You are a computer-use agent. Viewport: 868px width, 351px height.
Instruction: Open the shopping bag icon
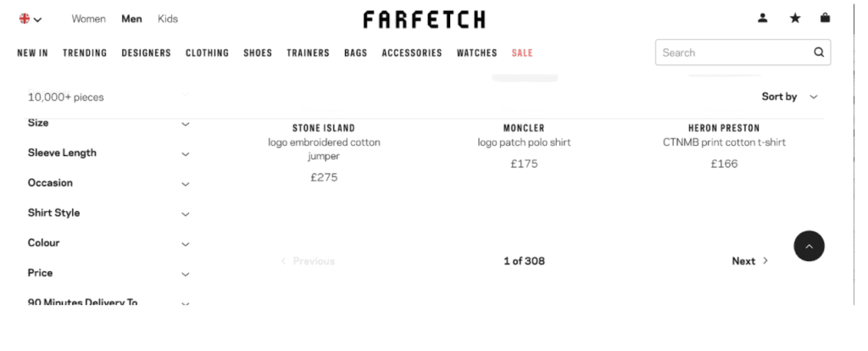click(x=825, y=18)
